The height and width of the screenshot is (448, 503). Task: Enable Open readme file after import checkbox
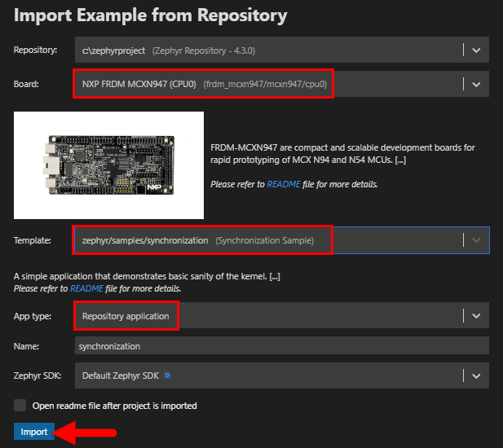(x=20, y=406)
